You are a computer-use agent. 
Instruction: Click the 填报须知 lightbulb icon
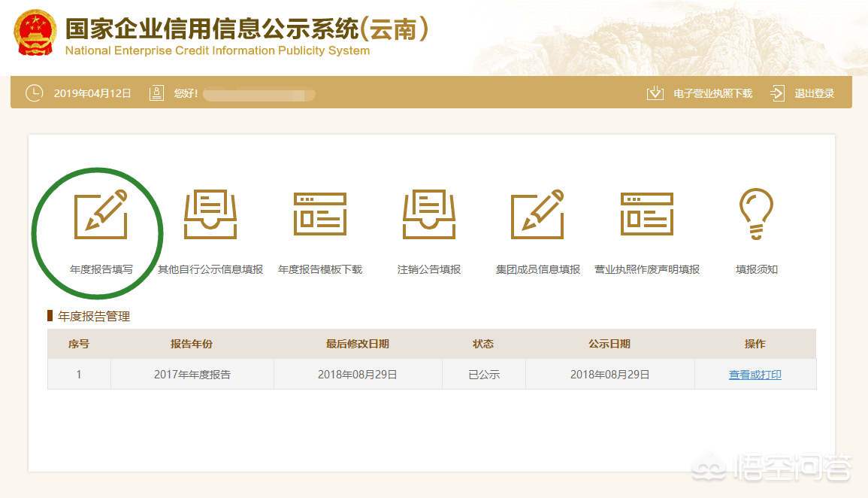(x=758, y=214)
